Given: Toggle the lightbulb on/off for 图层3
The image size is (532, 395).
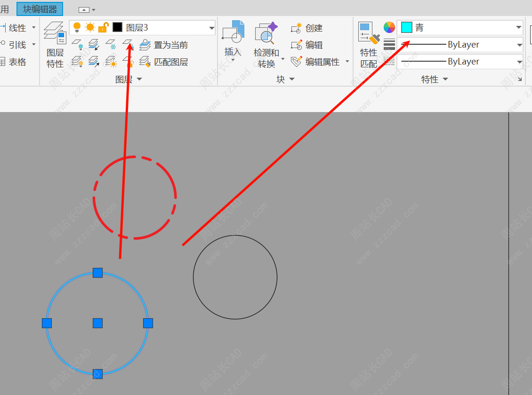Looking at the screenshot, I should point(77,28).
